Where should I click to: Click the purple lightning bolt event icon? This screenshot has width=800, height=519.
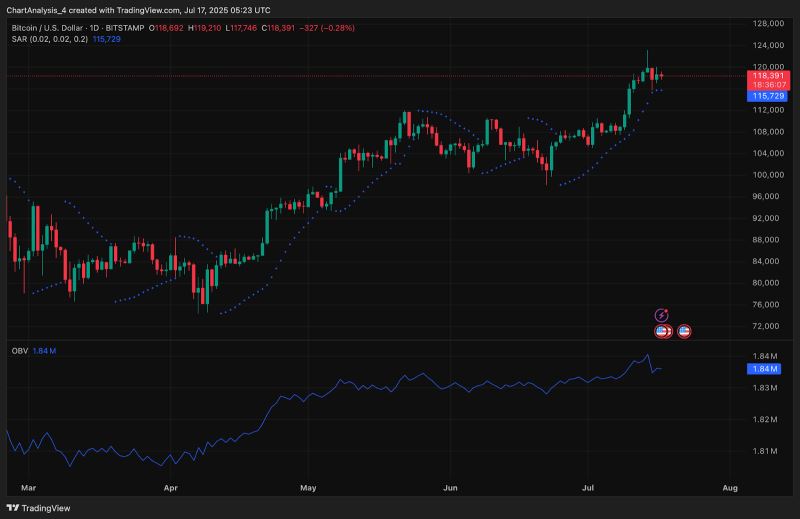tap(661, 315)
